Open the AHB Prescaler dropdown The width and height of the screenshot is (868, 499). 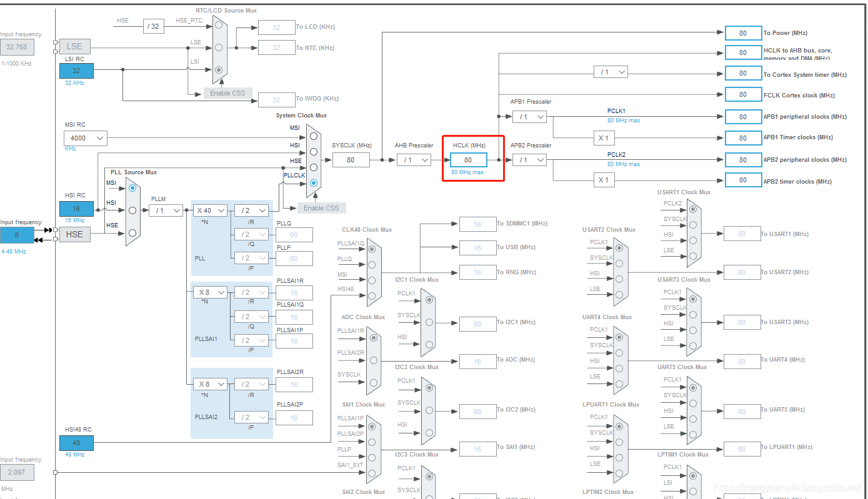(x=414, y=160)
